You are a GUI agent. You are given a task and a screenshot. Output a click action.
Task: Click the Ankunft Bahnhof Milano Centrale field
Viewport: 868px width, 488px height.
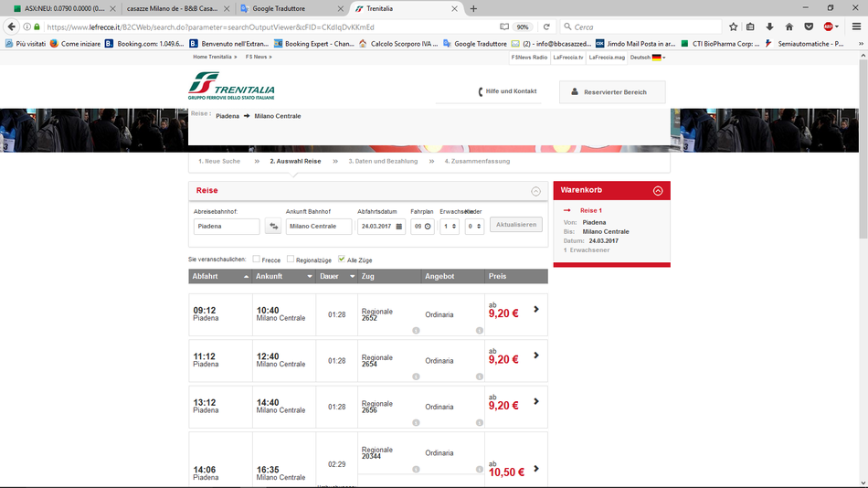coord(318,226)
